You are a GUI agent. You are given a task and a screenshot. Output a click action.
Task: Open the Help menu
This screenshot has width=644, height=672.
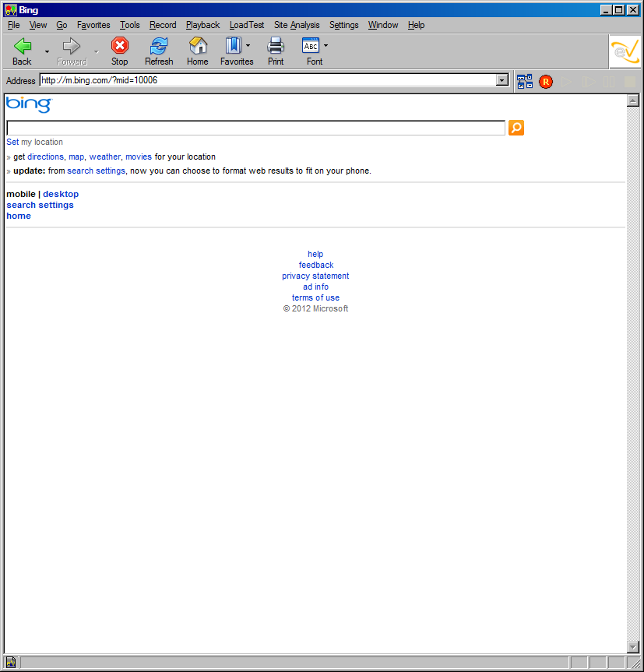416,25
